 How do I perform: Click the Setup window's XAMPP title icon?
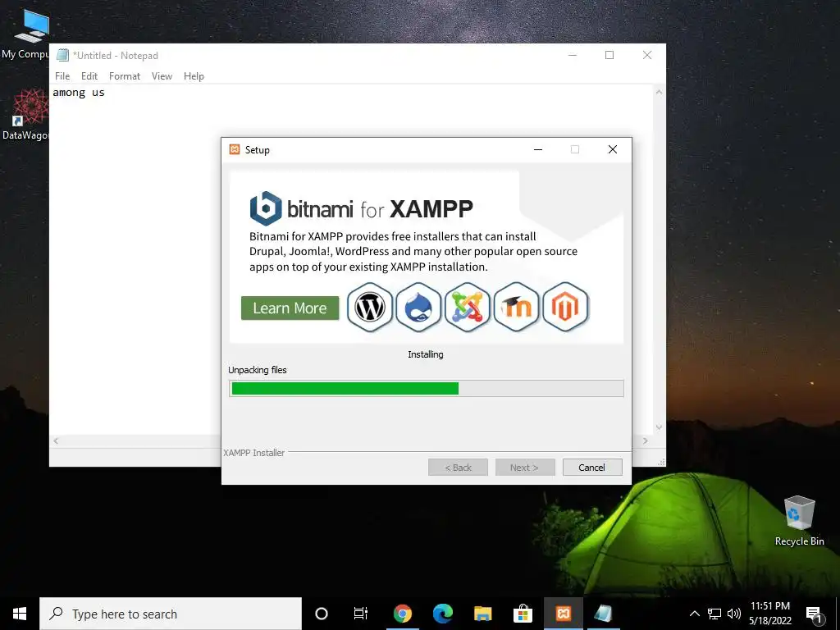click(235, 149)
